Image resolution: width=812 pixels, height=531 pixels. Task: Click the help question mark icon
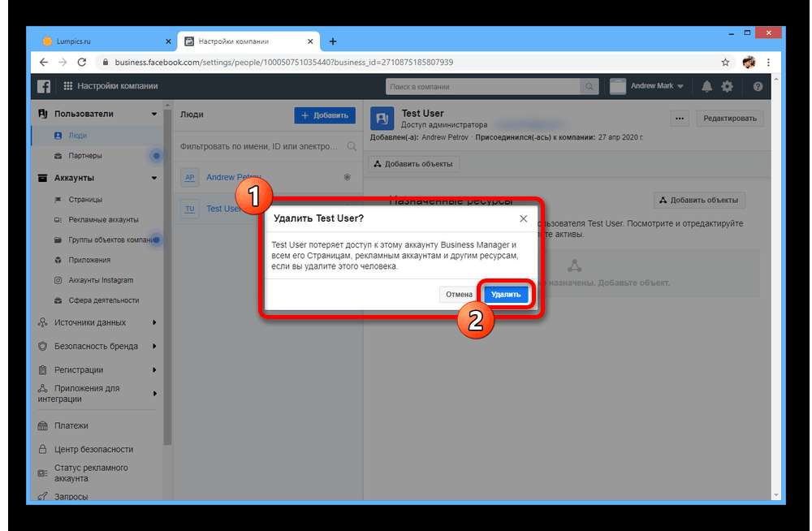click(x=758, y=86)
